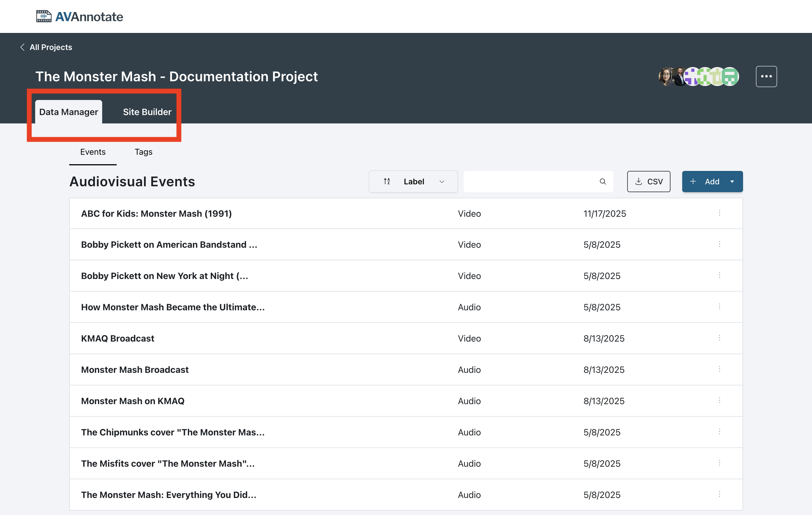Click the All Projects back arrow

pyautogui.click(x=22, y=47)
